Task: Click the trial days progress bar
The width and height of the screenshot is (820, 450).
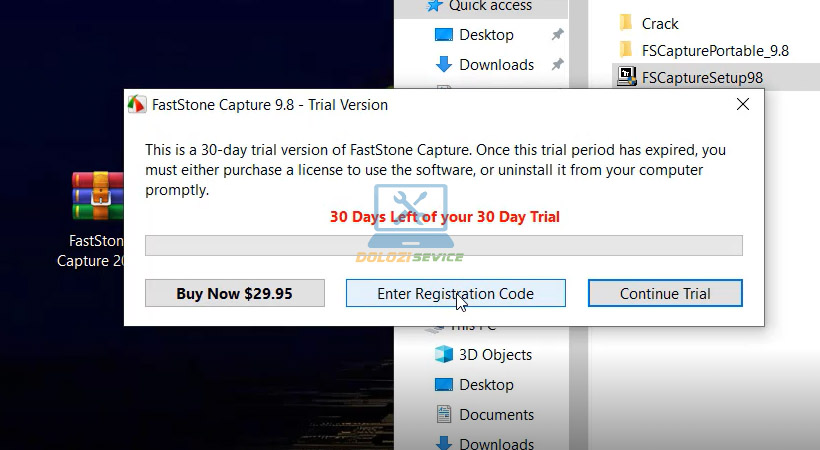Action: coord(443,245)
